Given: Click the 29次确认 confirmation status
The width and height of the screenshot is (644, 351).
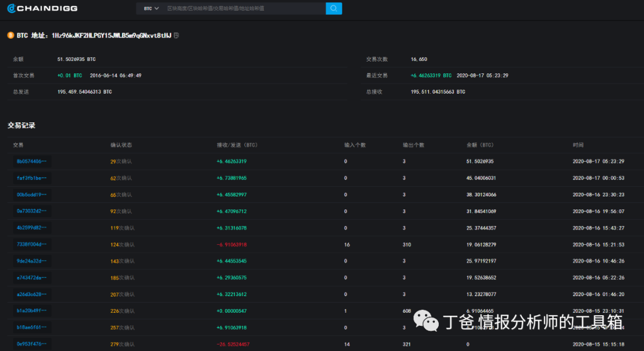Looking at the screenshot, I should tap(122, 161).
